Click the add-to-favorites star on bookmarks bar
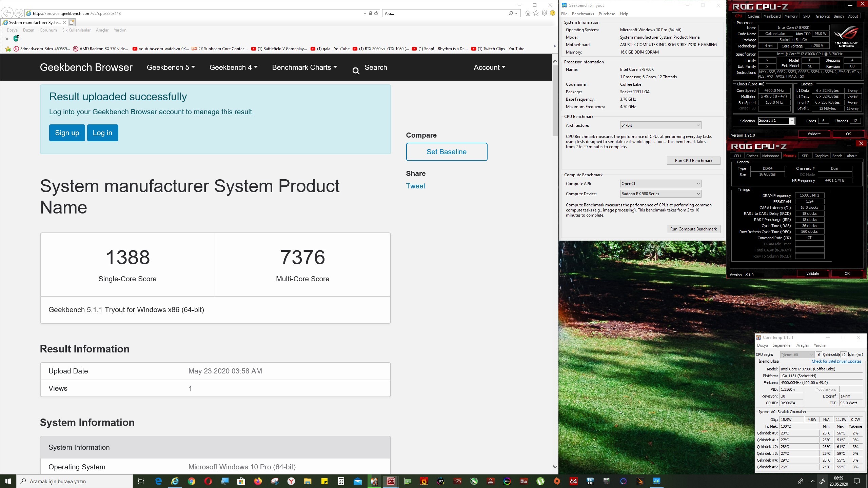 8,49
